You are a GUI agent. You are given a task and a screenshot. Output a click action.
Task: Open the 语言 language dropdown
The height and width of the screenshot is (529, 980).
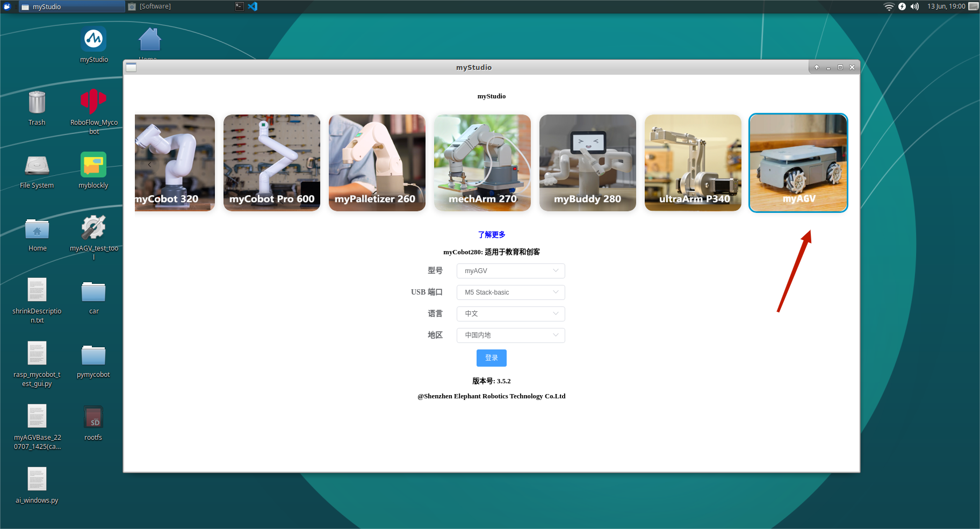(510, 313)
